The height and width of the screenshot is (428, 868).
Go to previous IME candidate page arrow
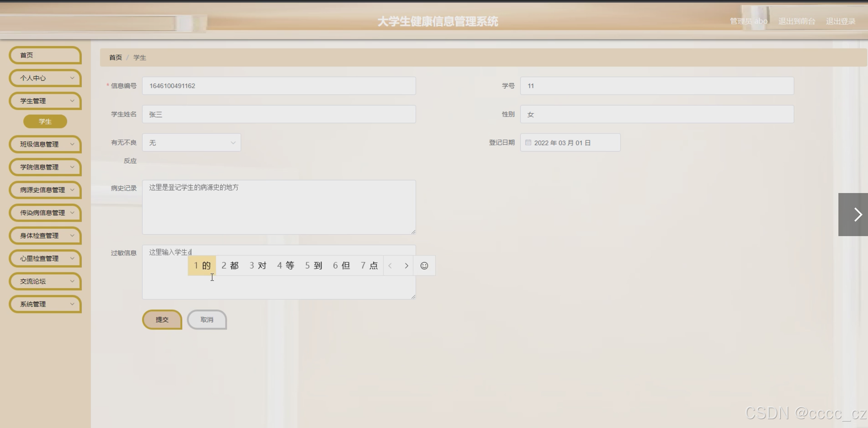point(390,266)
